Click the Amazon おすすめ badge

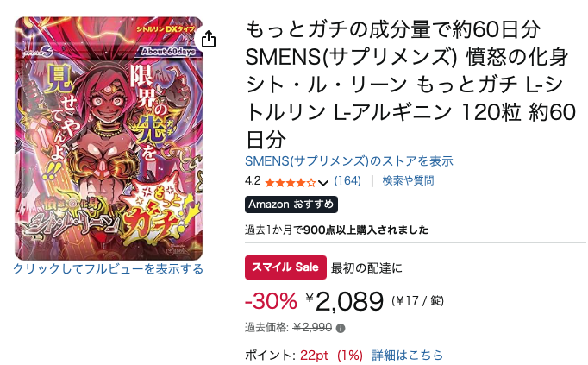coord(291,205)
